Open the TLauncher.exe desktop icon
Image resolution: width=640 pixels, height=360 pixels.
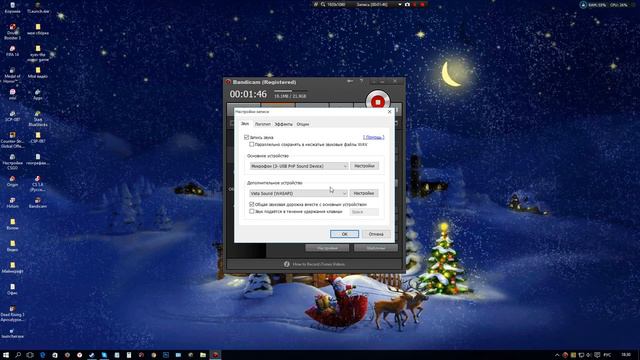click(x=38, y=7)
